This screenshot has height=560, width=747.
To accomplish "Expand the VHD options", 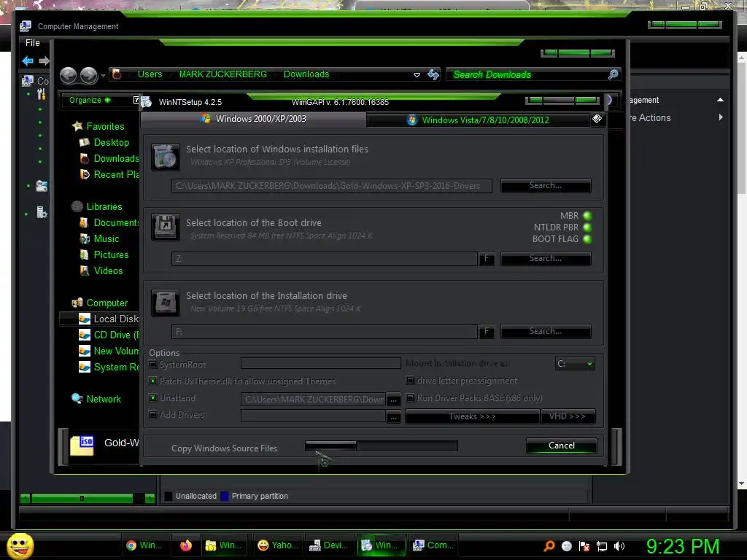I will 568,416.
